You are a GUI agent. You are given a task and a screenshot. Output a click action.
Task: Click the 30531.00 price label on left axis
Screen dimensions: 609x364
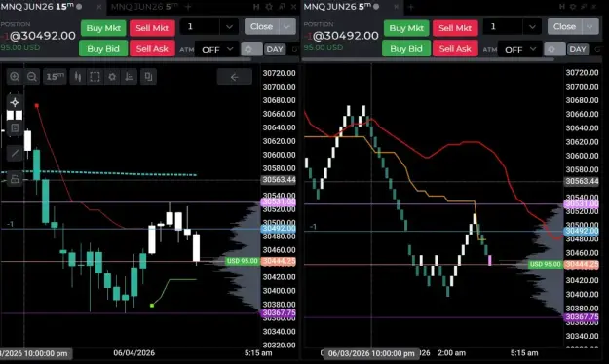click(279, 202)
